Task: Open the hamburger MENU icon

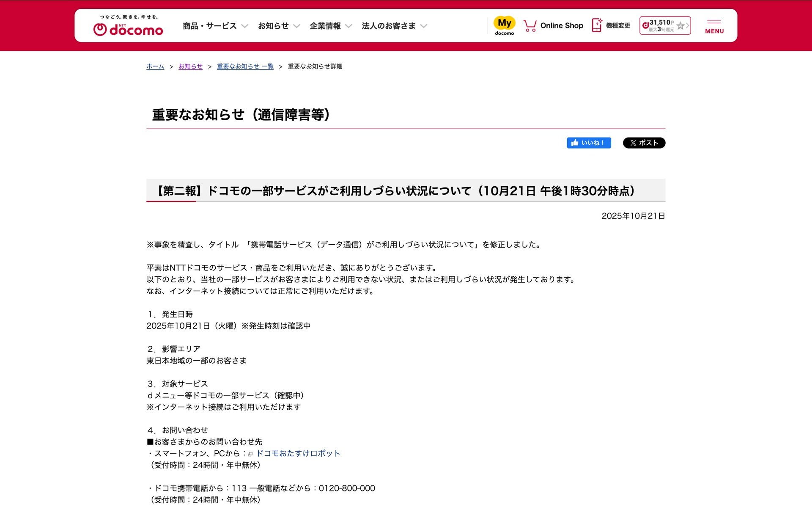Action: tap(714, 26)
